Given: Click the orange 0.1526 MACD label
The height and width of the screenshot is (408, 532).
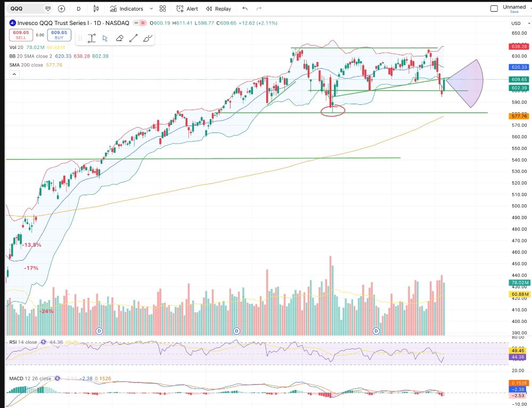Looking at the screenshot, I should tap(518, 383).
